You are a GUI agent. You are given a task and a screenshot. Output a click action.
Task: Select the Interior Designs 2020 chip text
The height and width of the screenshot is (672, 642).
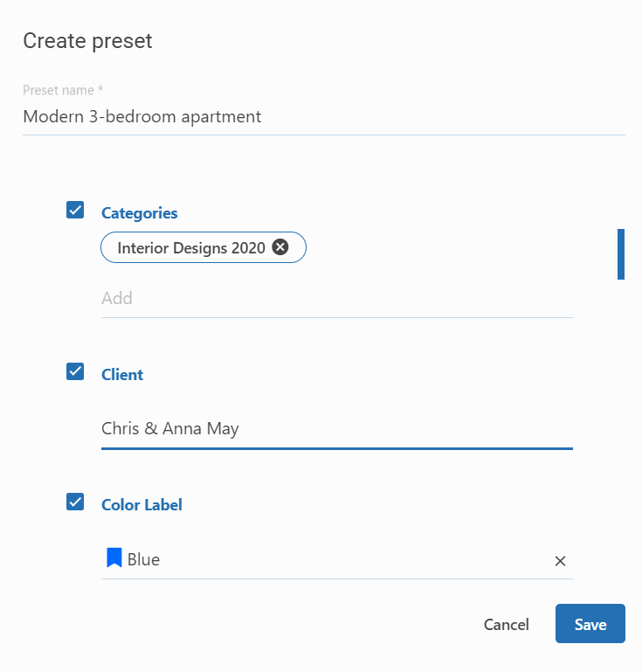(191, 248)
